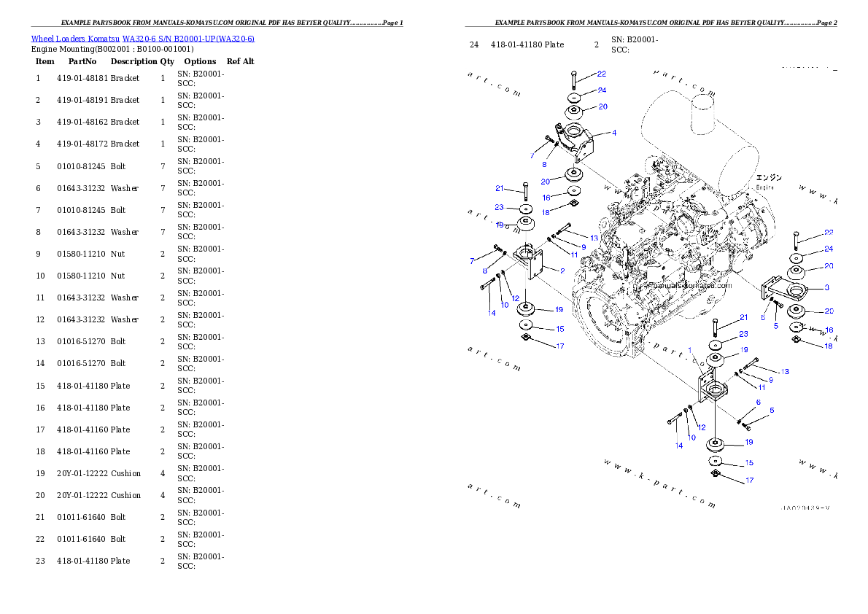Select part callout 7 near upper-left bracket
The height and width of the screenshot is (614, 868).
tap(533, 155)
